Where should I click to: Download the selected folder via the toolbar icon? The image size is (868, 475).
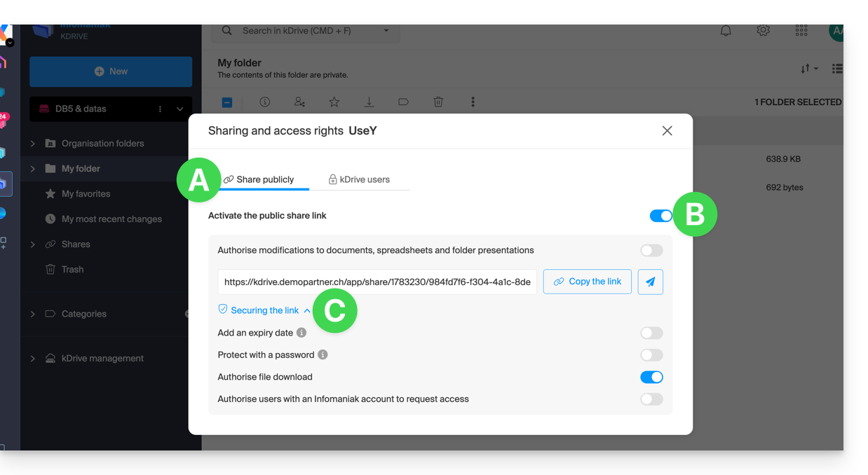pyautogui.click(x=369, y=102)
